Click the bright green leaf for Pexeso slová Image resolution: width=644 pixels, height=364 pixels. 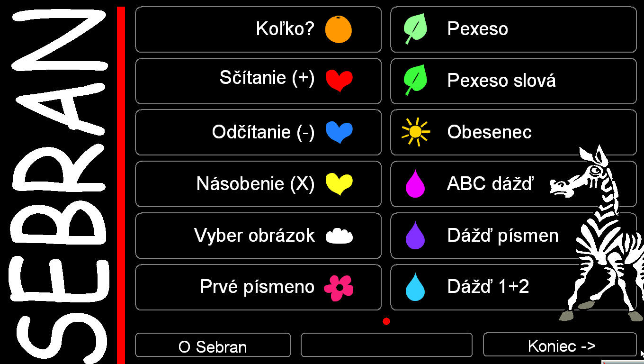415,80
